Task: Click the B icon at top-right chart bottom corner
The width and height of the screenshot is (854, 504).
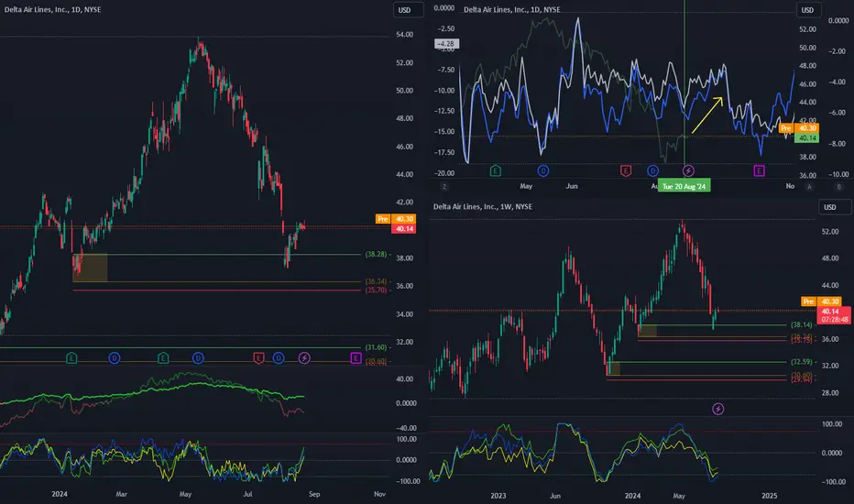Action: (x=838, y=187)
